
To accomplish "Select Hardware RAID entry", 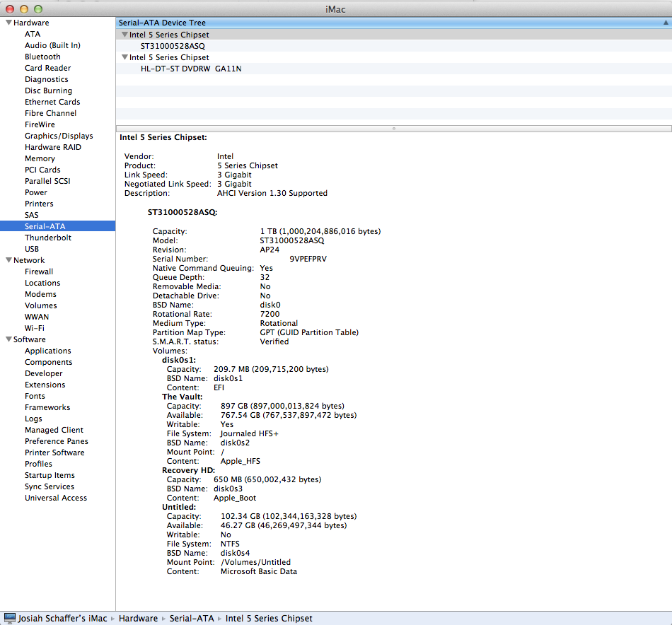I will [53, 147].
